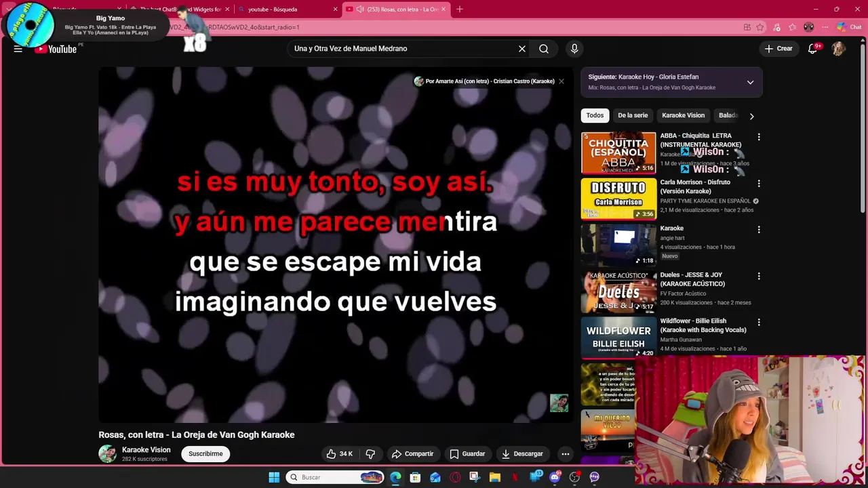The image size is (868, 488).
Task: Open the Por Amarte Así suggested video card
Action: pyautogui.click(x=484, y=81)
